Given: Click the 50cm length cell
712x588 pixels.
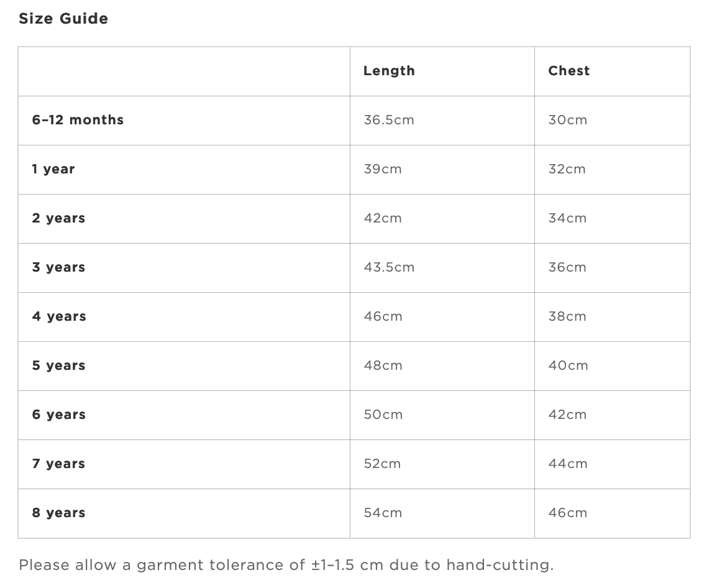Looking at the screenshot, I should [442, 415].
